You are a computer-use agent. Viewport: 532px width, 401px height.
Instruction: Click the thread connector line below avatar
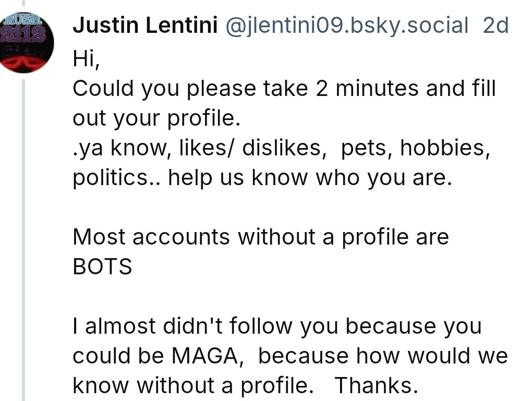23,239
